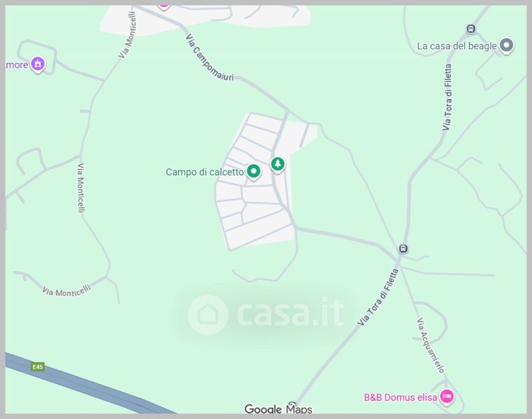Select the bus stop at Via Tora di Filetta junction

click(x=403, y=249)
